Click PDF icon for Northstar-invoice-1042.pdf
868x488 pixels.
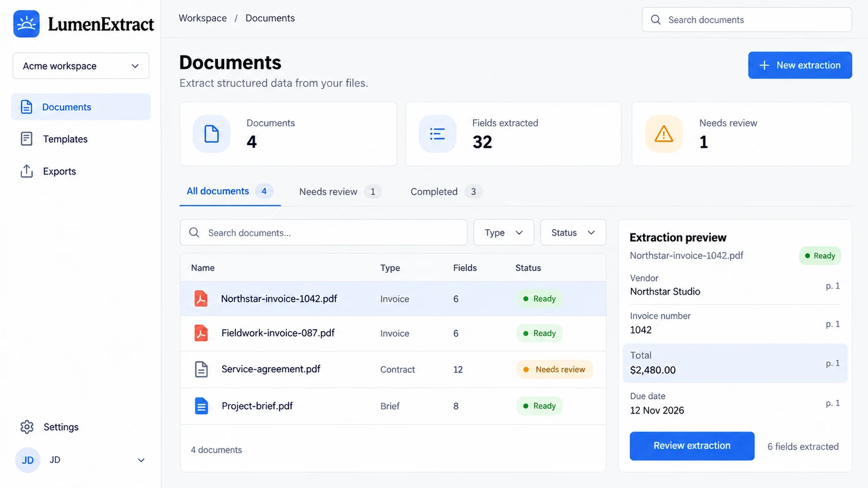coord(201,298)
